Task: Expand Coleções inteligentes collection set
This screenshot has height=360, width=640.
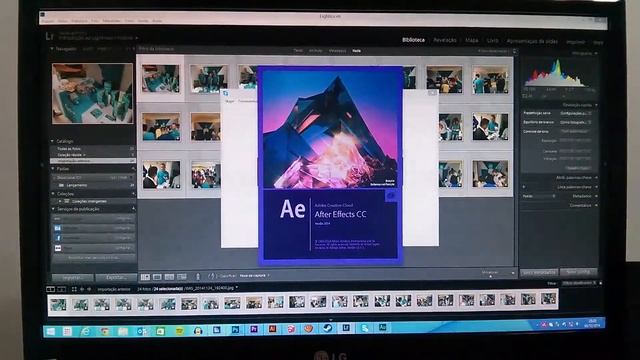Action: (x=60, y=201)
